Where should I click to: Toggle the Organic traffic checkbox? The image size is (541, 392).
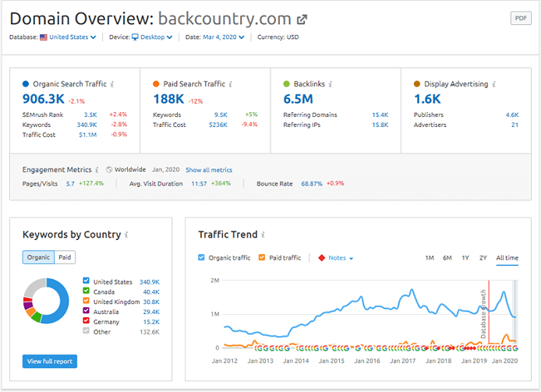pyautogui.click(x=202, y=258)
